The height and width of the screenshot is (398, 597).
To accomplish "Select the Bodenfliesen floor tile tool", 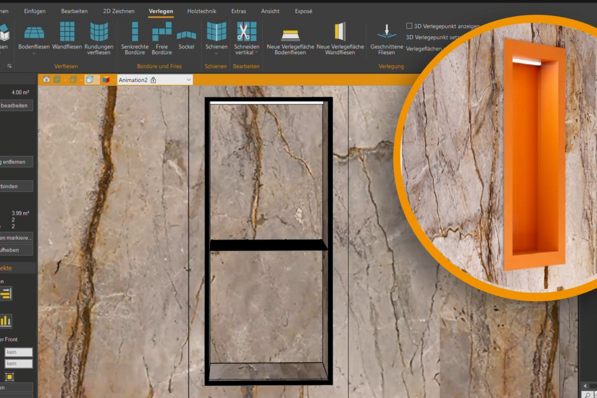I will (34, 37).
